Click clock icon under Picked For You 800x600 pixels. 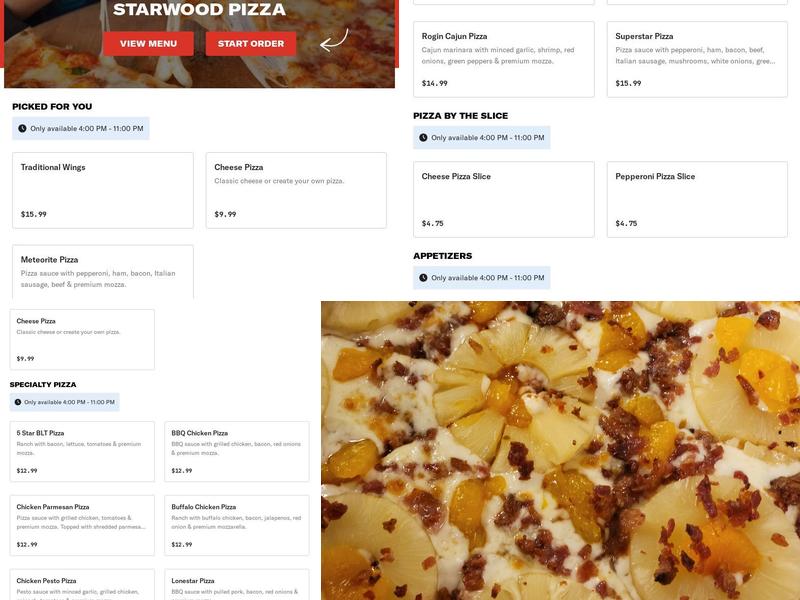22,129
